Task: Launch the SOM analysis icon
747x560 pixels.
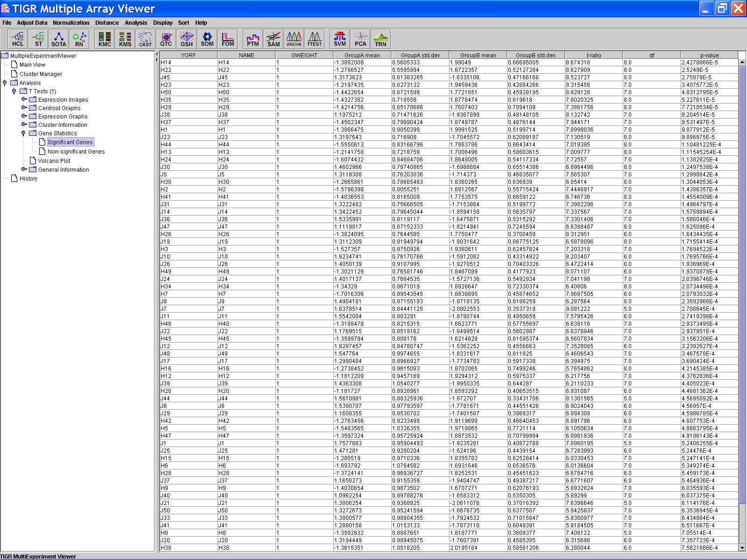Action: [x=207, y=39]
